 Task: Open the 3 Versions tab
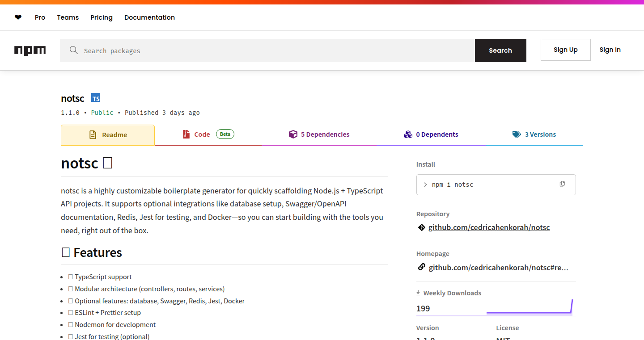534,134
